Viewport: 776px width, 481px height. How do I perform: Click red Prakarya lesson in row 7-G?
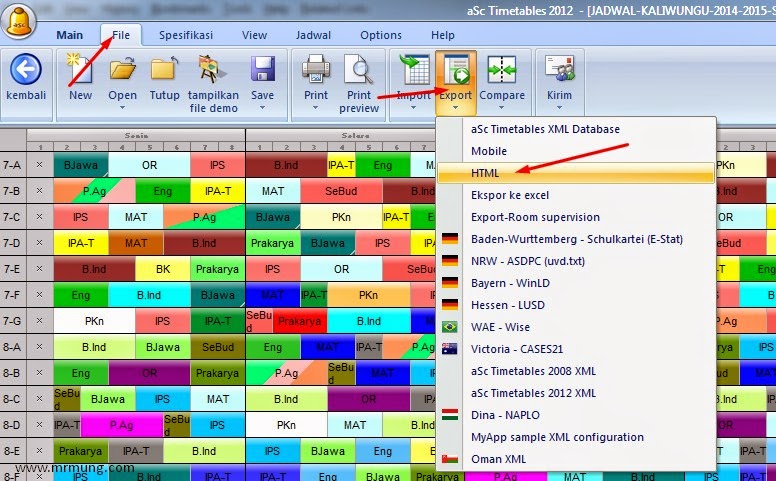(299, 321)
